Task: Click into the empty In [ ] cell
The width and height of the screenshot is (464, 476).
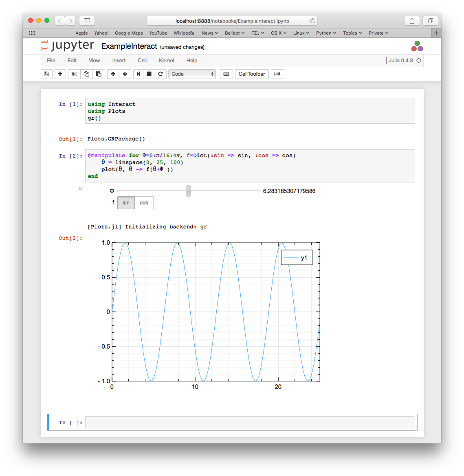Action: [250, 422]
